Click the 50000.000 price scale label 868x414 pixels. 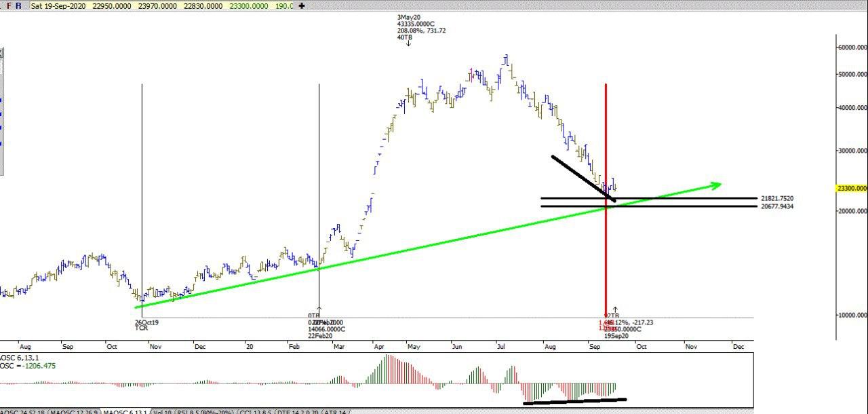853,74
